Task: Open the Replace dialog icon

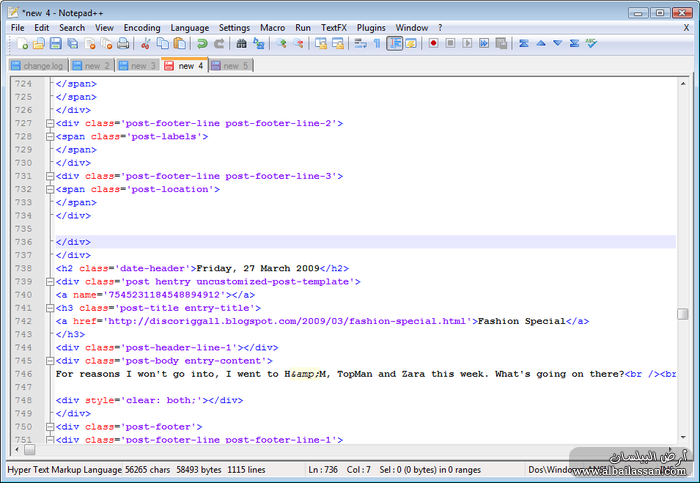Action: tap(258, 43)
